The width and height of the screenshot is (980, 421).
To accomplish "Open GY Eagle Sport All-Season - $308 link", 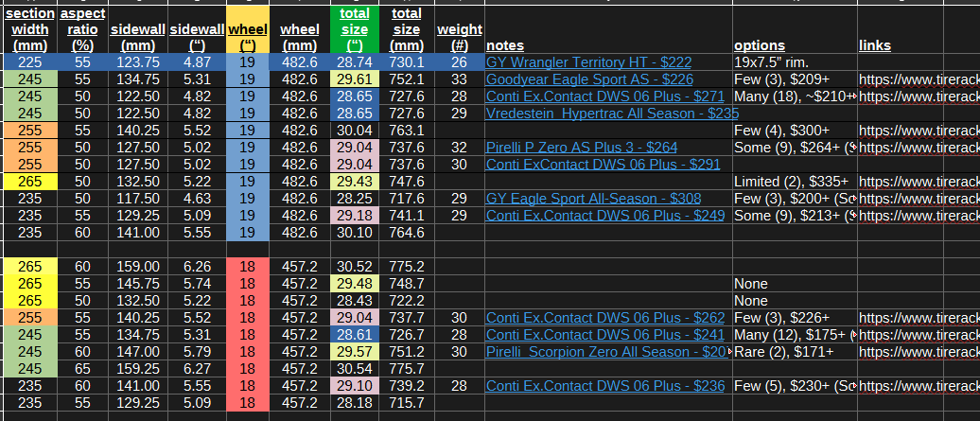I will [x=593, y=198].
